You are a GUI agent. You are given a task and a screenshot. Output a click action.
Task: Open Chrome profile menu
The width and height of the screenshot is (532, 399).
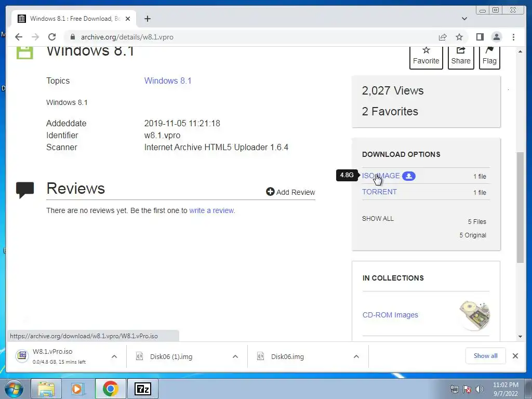(496, 37)
